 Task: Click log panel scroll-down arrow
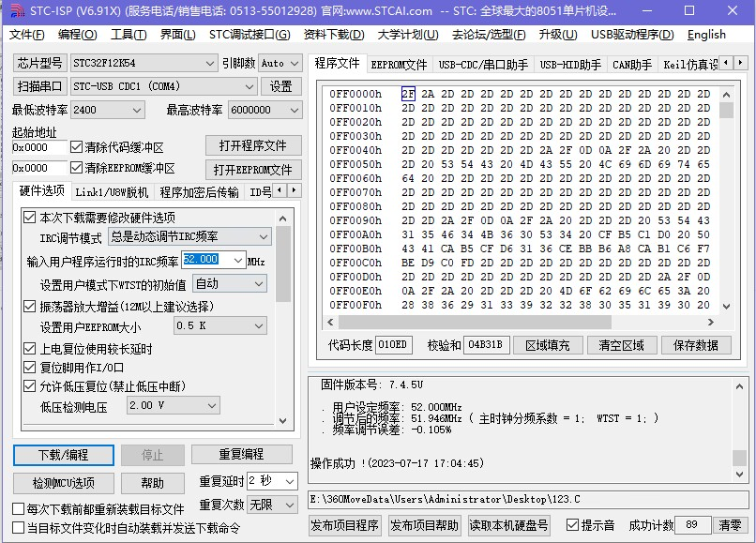pos(740,475)
